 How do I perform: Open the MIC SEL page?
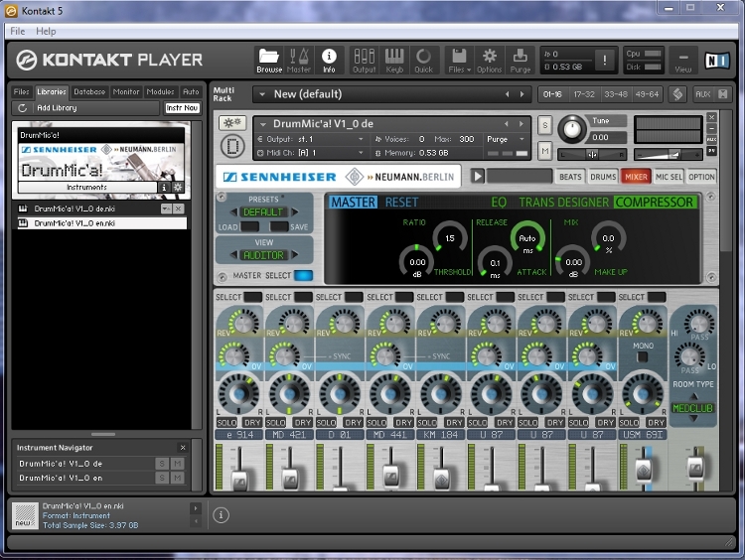669,177
